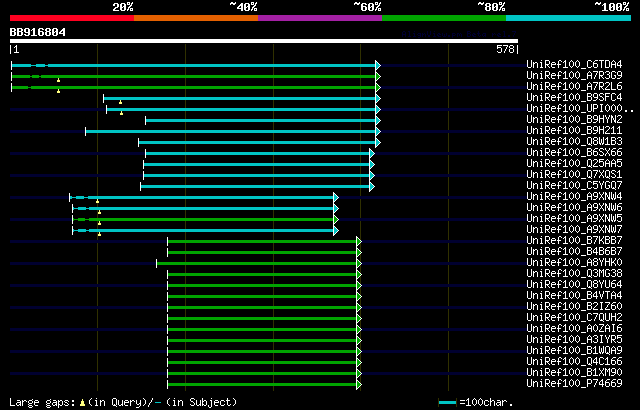Click the cyan ~100% legend color segment
Image resolution: width=640 pixels, height=410 pixels.
coord(569,18)
